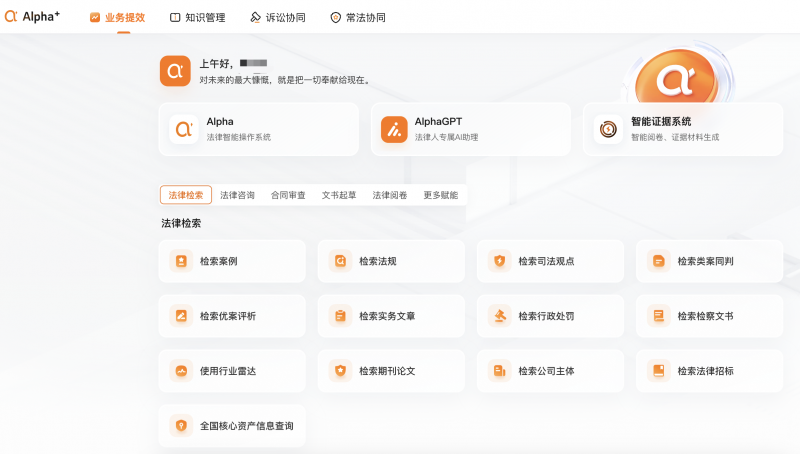Click the 检索类案同判 card icon
800x454 pixels.
coord(658,261)
